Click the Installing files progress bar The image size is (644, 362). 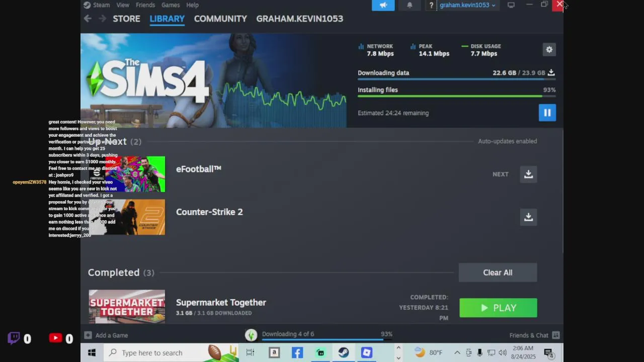pos(456,97)
